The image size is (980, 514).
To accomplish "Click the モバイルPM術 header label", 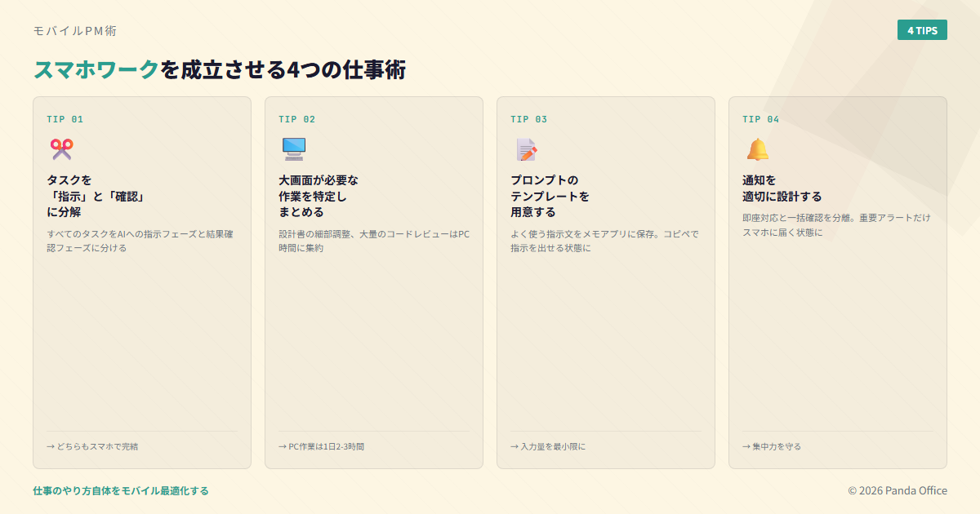I will (74, 31).
